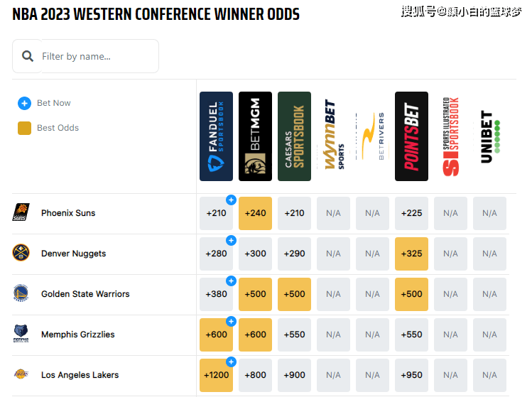
Task: Select the Unibet logo
Action: pos(489,136)
